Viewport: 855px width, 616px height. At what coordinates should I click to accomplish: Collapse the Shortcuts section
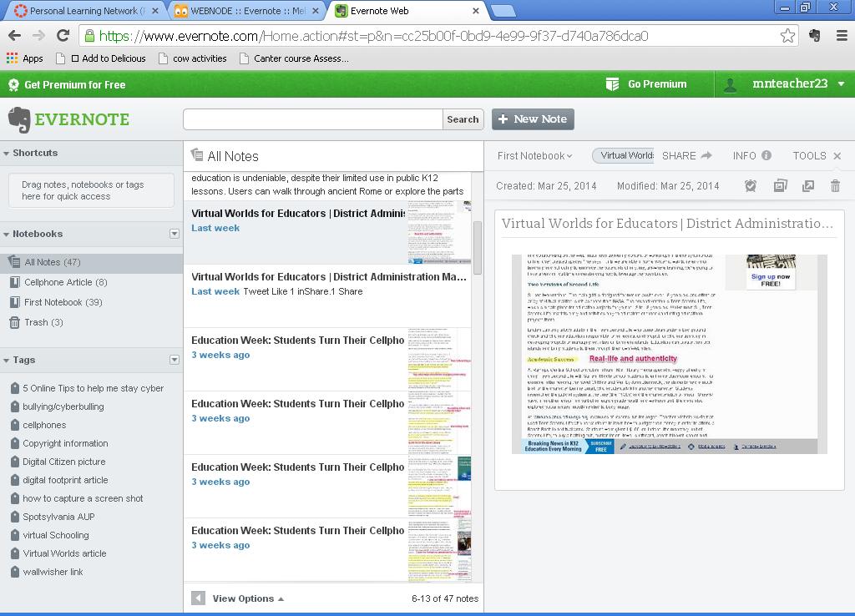tap(6, 154)
